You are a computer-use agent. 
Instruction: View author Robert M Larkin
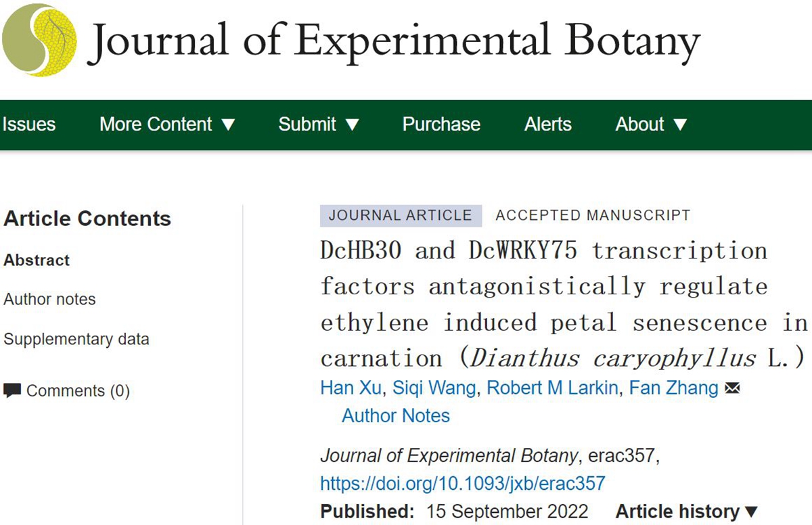click(x=552, y=388)
